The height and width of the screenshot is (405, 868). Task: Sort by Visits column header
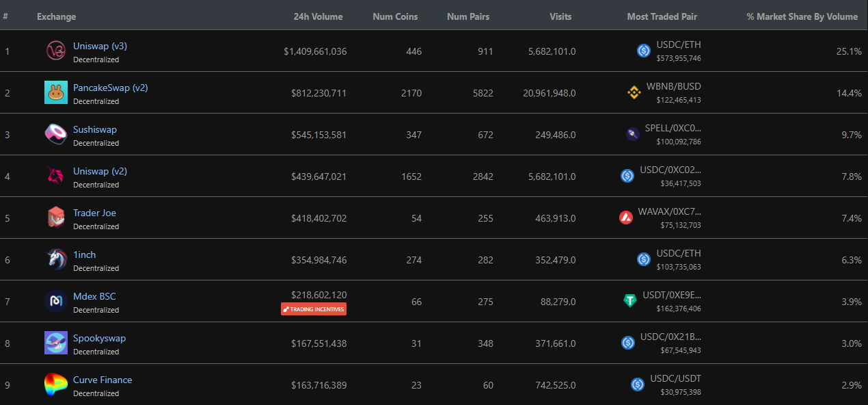pyautogui.click(x=560, y=16)
